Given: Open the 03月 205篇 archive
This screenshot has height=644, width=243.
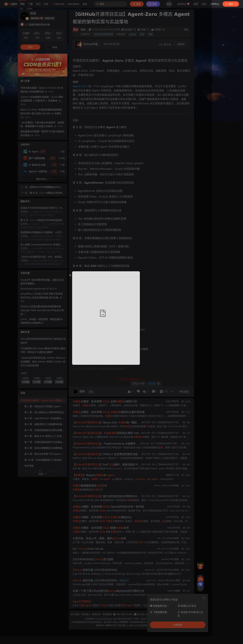Looking at the screenshot, I should [x=59, y=380].
